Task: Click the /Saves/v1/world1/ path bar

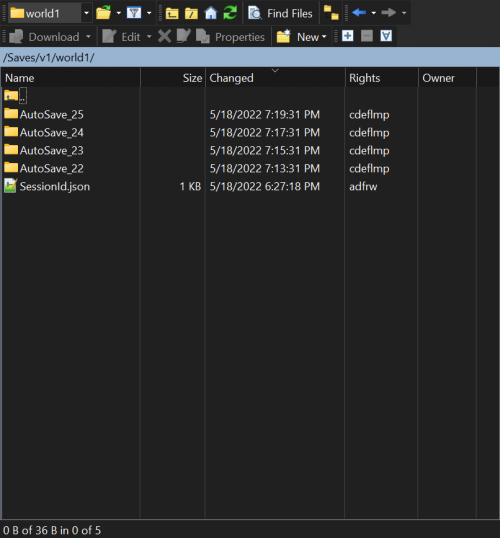Action: click(x=250, y=57)
